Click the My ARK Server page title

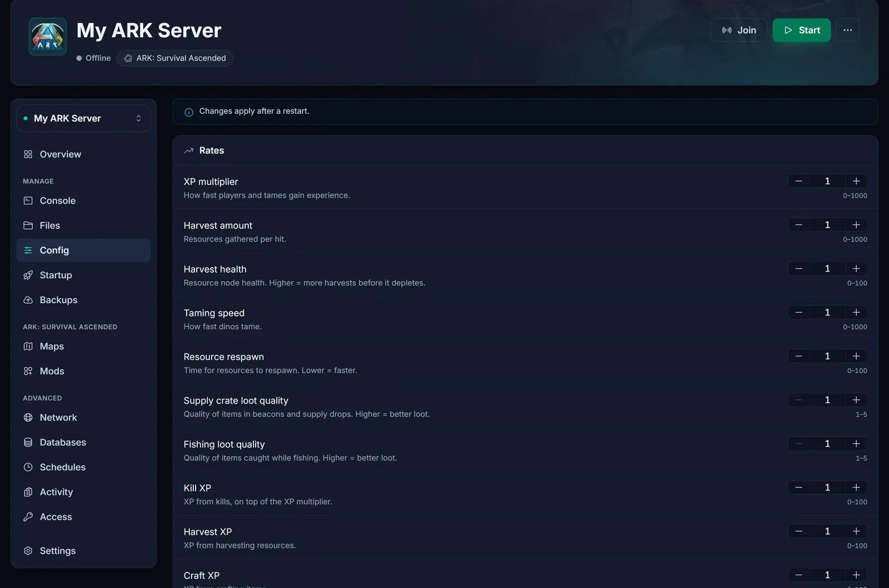coord(149,31)
